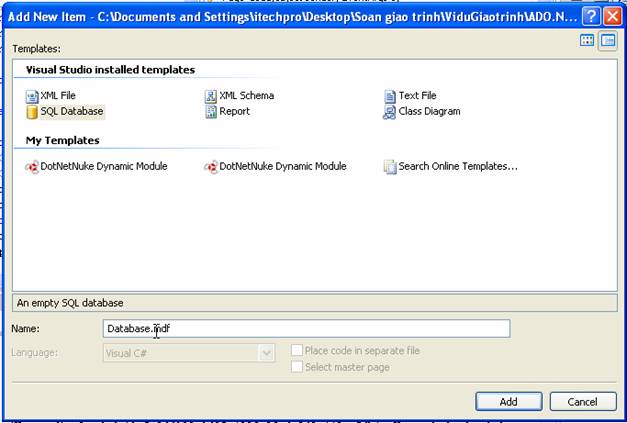
Task: Click the Templates: label
Action: pos(36,49)
